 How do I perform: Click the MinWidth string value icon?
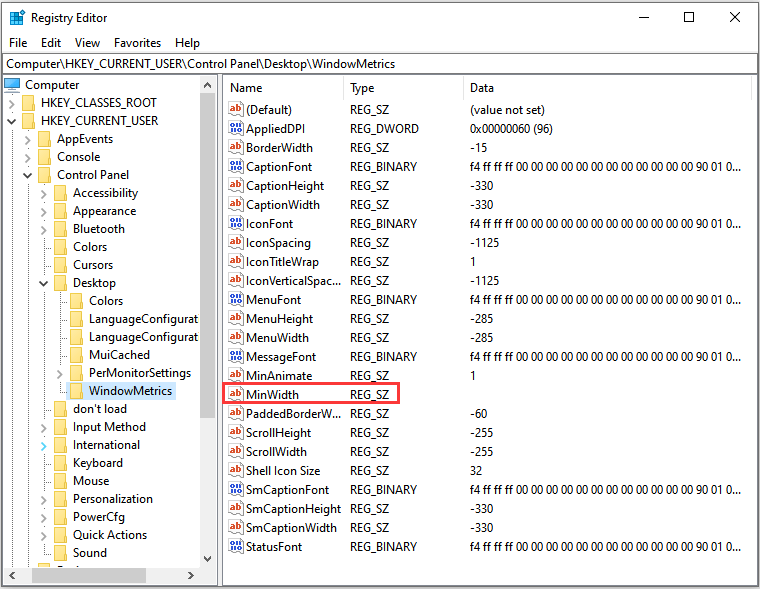pos(236,395)
